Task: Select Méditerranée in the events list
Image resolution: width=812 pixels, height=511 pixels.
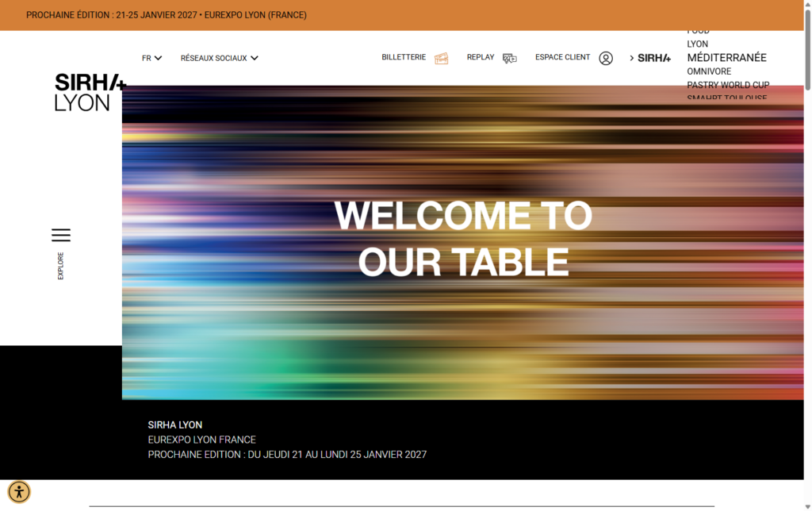Action: point(726,57)
